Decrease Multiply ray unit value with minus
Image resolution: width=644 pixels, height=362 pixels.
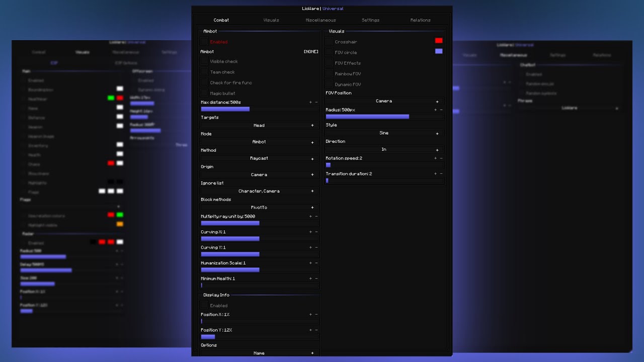pos(316,217)
